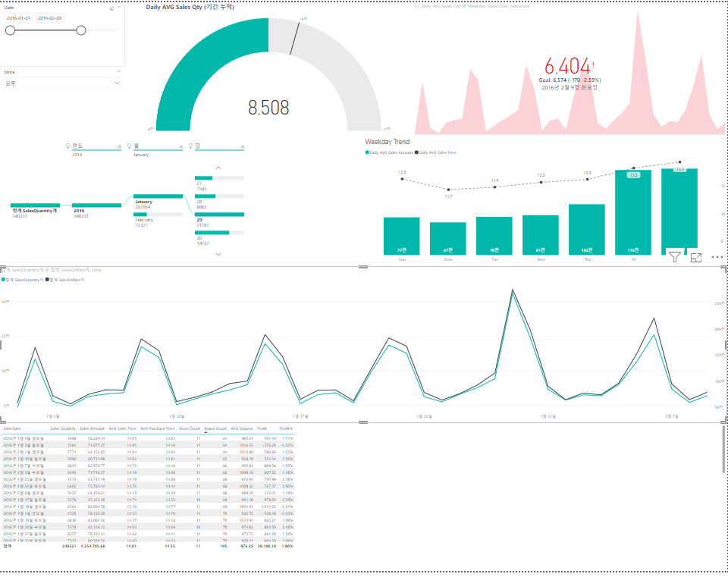This screenshot has width=728, height=577.
Task: Select the Fri bar in Weekday Trend
Action: pos(633,212)
